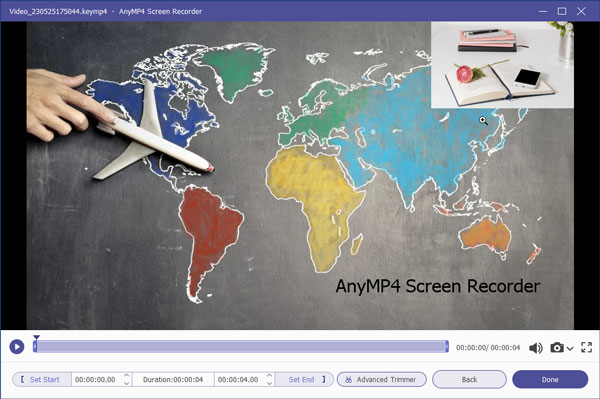The width and height of the screenshot is (600, 399).
Task: Increase end time with up arrow
Action: (270, 376)
